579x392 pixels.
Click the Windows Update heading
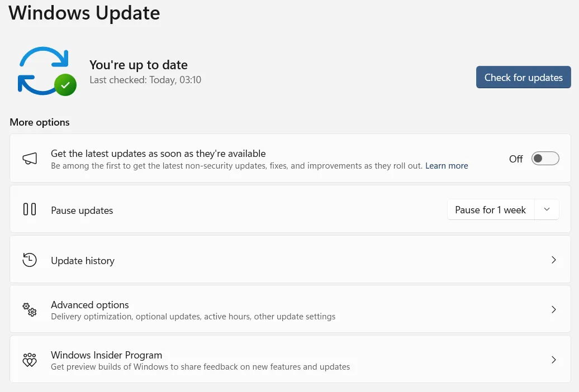pos(84,12)
